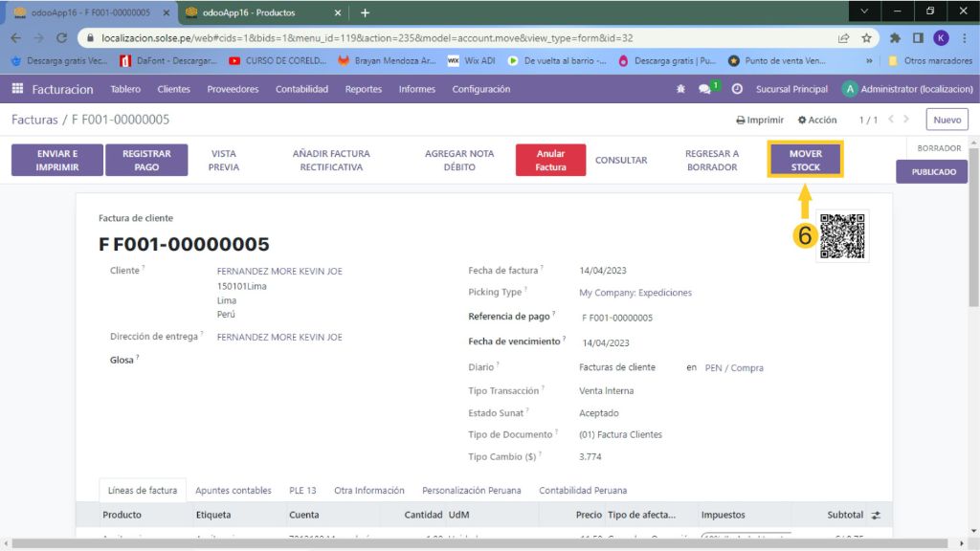Viewport: 980px width, 551px height.
Task: Open customer FERNANDEZ MORE KEVIN JOE link
Action: pyautogui.click(x=279, y=271)
